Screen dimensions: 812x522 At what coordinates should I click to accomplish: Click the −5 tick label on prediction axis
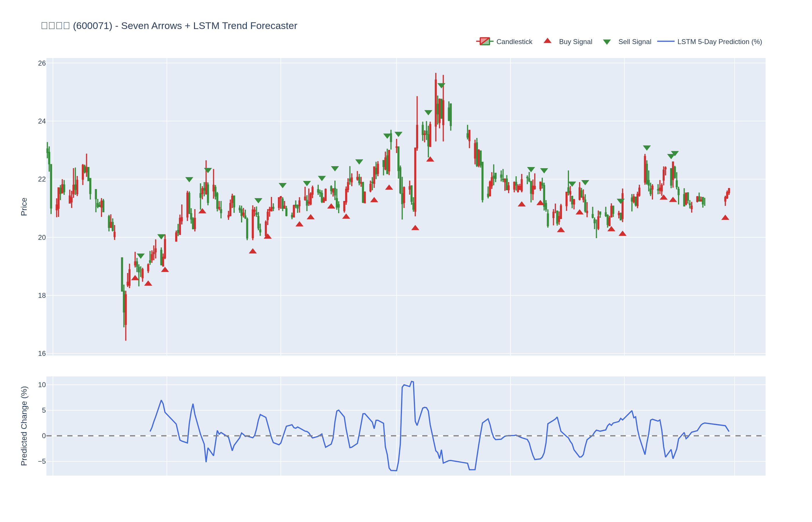42,461
